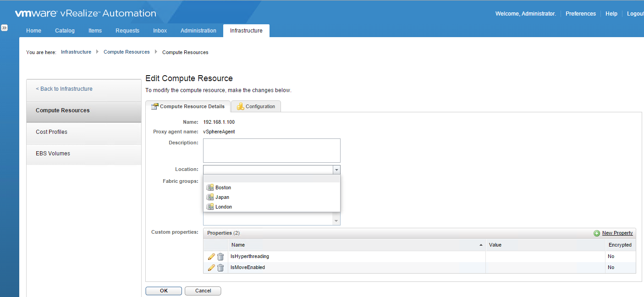
Task: Click the London location building icon
Action: coord(210,207)
